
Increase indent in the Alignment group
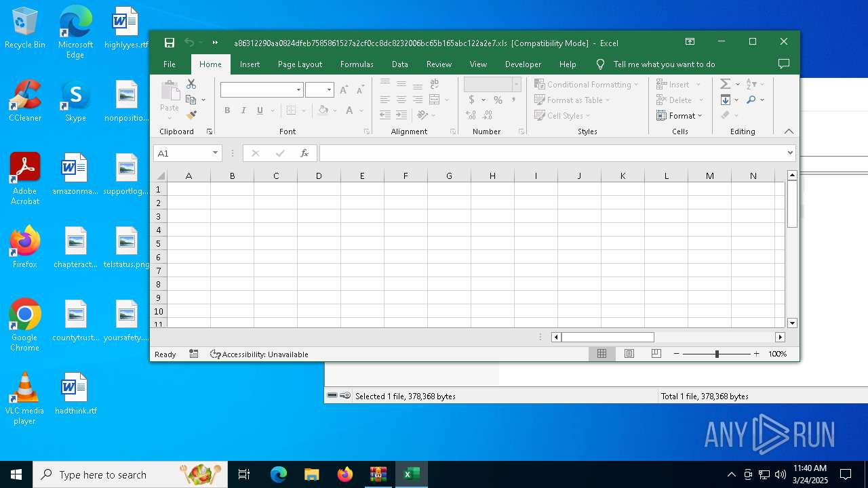401,116
